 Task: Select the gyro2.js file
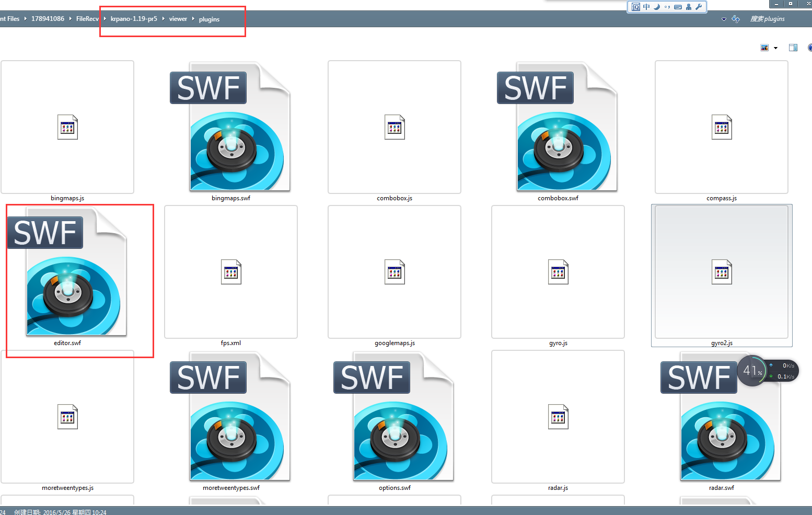[721, 273]
